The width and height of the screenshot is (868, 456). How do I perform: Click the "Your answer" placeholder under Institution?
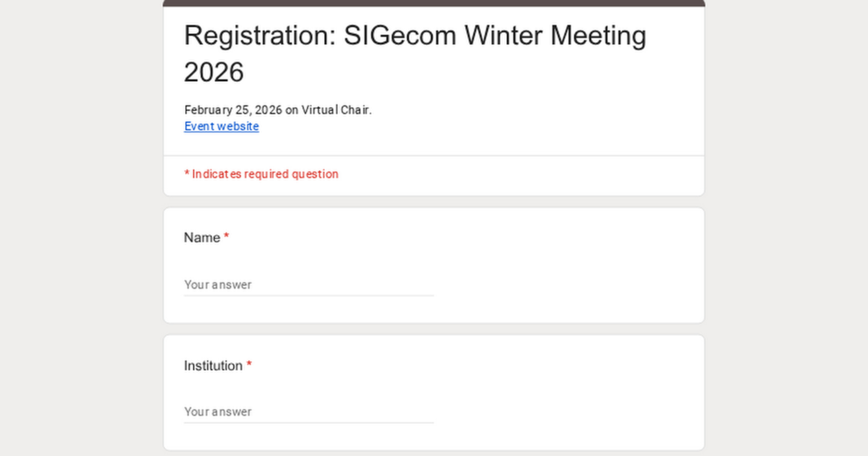pos(218,412)
